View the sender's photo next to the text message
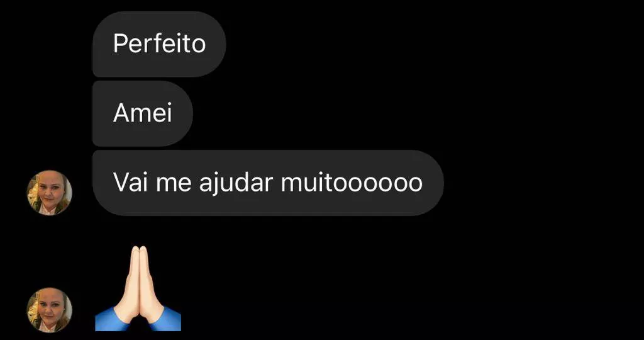Screen dimensions: 644x340 49,193
